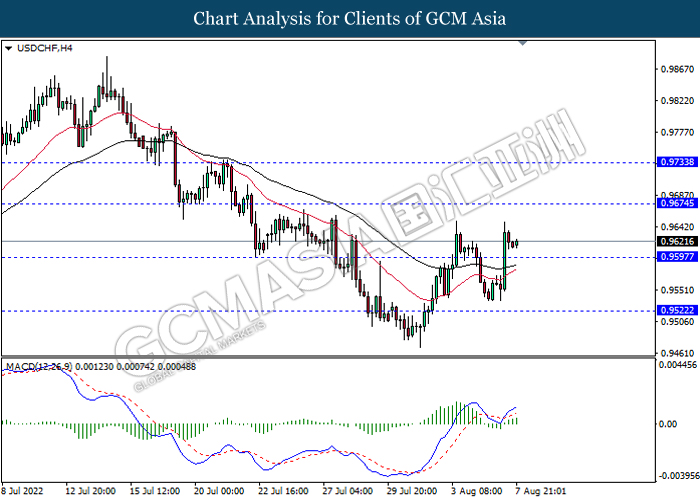Screen dimensions: 700x500
Task: Click the 20 Jul 00:00 time label
Action: pos(219,491)
